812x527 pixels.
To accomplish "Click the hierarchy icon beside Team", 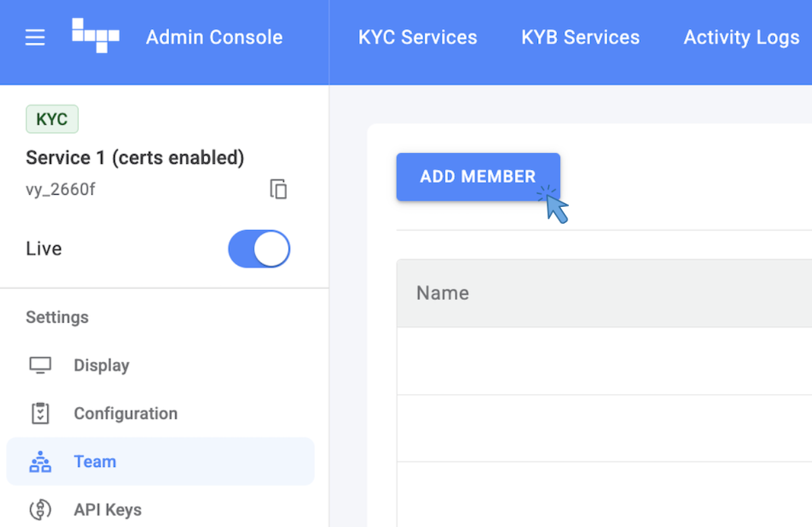I will tap(40, 462).
